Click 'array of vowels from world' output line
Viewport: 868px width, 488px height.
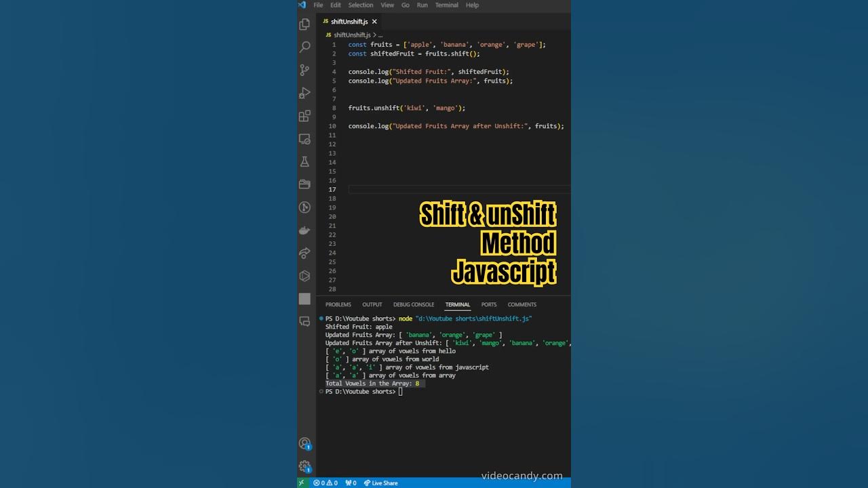[x=395, y=359]
